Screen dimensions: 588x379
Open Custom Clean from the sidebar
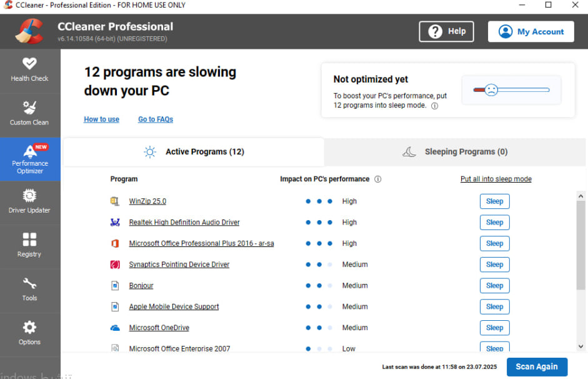[x=29, y=115]
